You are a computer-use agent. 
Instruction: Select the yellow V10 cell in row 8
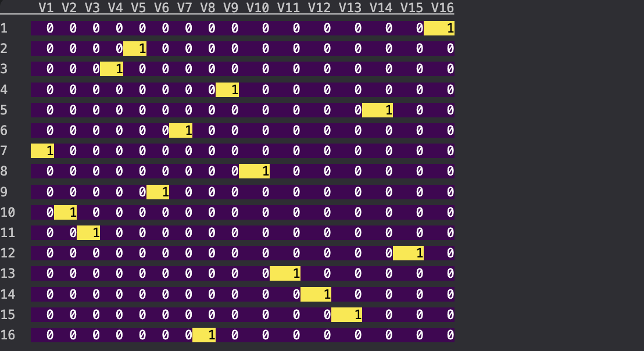[x=254, y=171]
